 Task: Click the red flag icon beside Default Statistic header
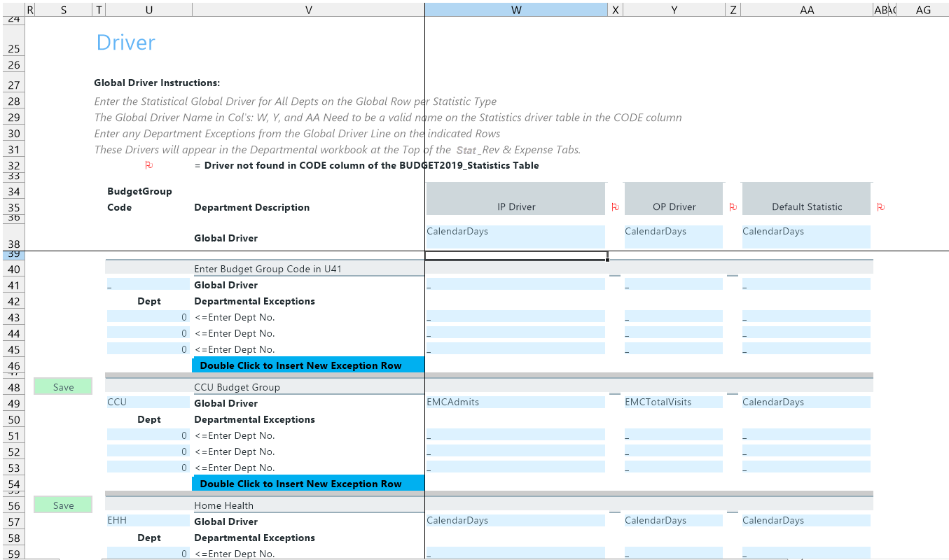pos(880,207)
